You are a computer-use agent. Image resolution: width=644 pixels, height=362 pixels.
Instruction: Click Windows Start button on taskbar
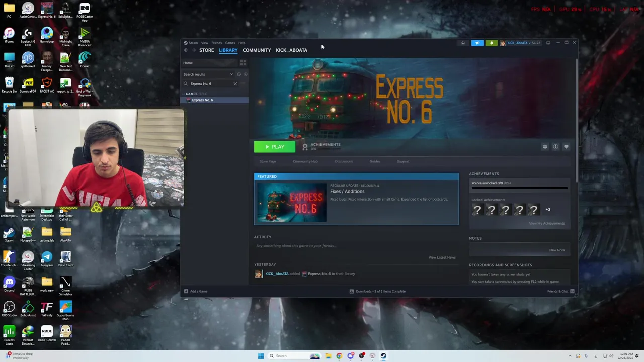tap(261, 356)
